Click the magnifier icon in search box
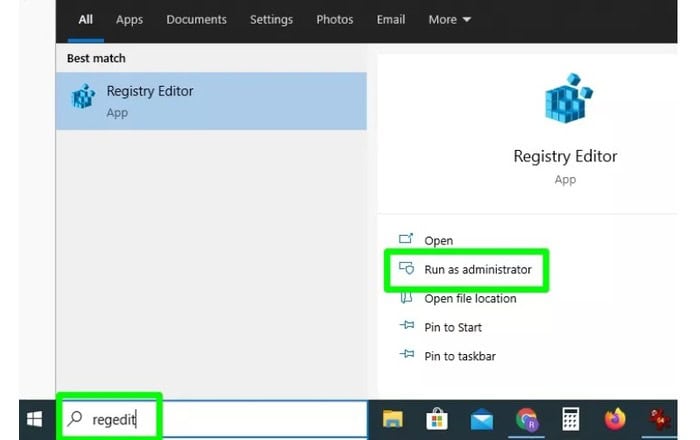This screenshot has height=440, width=700. (x=75, y=419)
